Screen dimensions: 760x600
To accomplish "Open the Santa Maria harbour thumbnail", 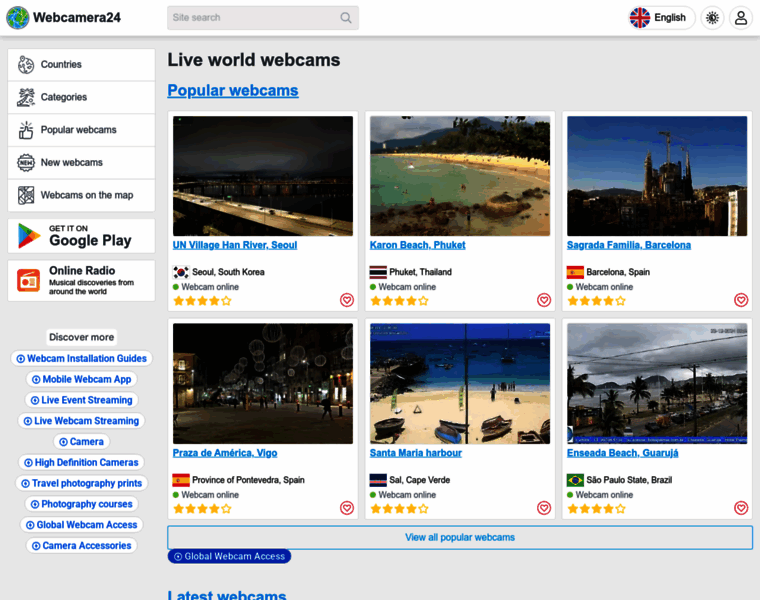I will click(x=460, y=384).
